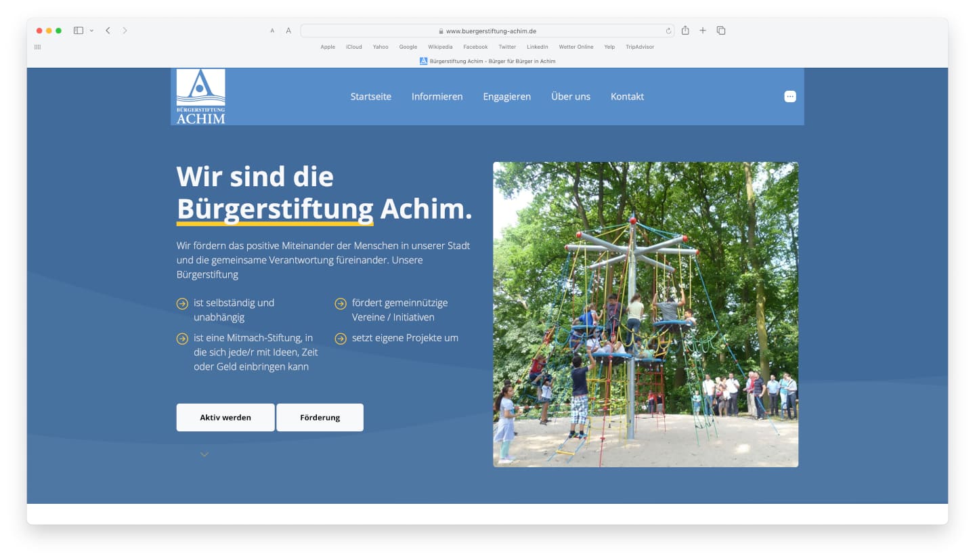975x560 pixels.
Task: Open the Safari sidebar icon
Action: (x=78, y=30)
